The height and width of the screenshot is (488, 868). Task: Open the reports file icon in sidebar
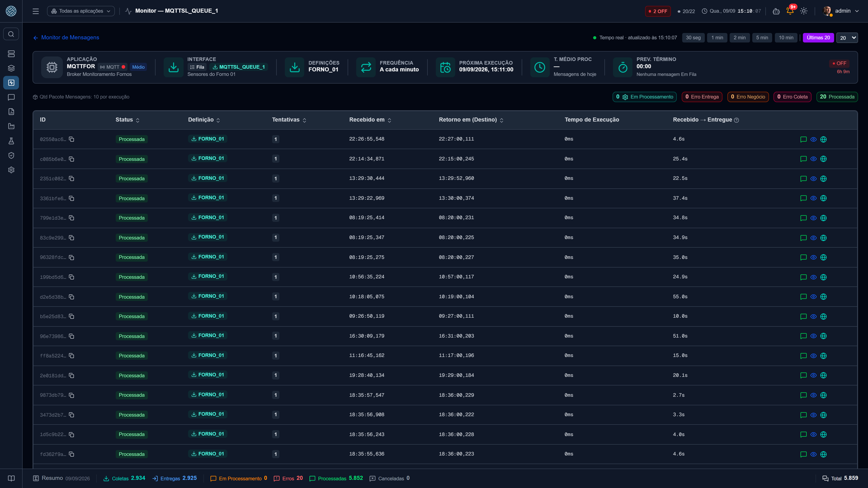(11, 112)
